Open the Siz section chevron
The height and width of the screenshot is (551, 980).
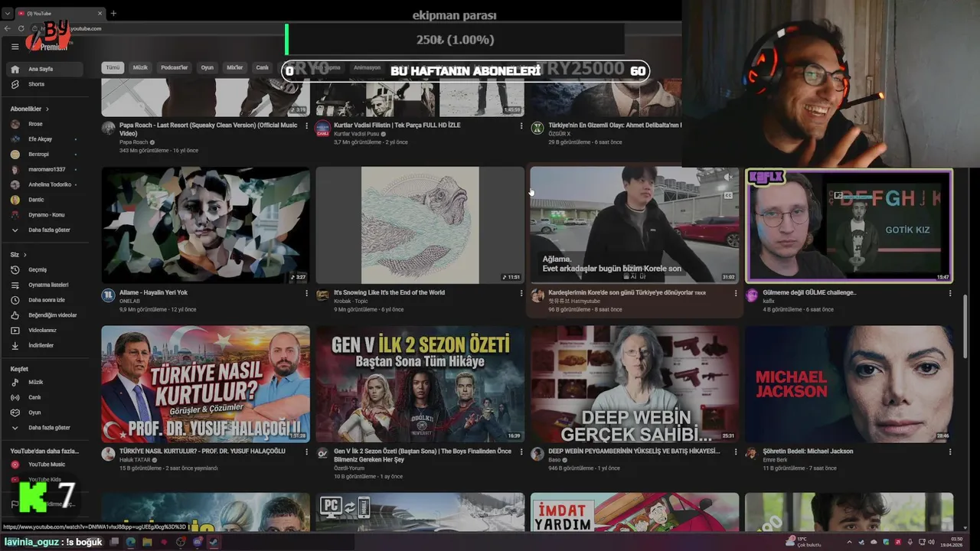click(24, 254)
